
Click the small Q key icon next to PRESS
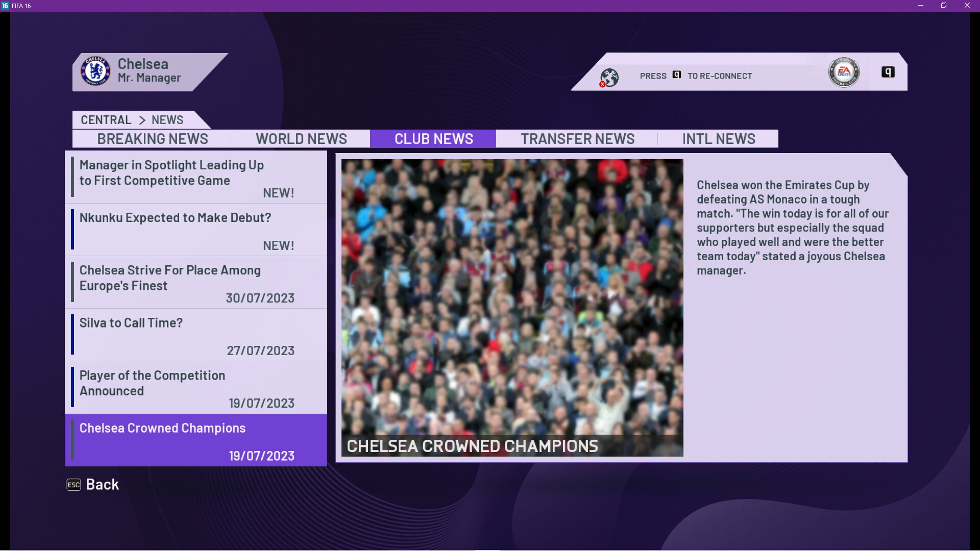(x=677, y=74)
